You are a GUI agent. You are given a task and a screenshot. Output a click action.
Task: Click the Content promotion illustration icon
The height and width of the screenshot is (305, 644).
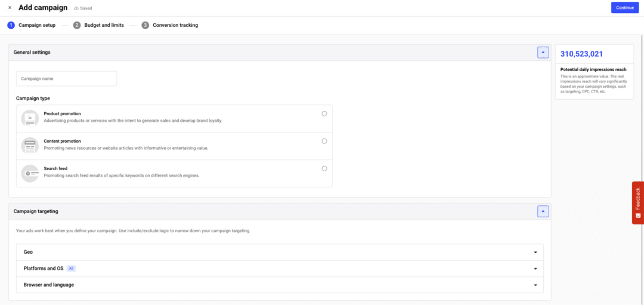tap(30, 146)
